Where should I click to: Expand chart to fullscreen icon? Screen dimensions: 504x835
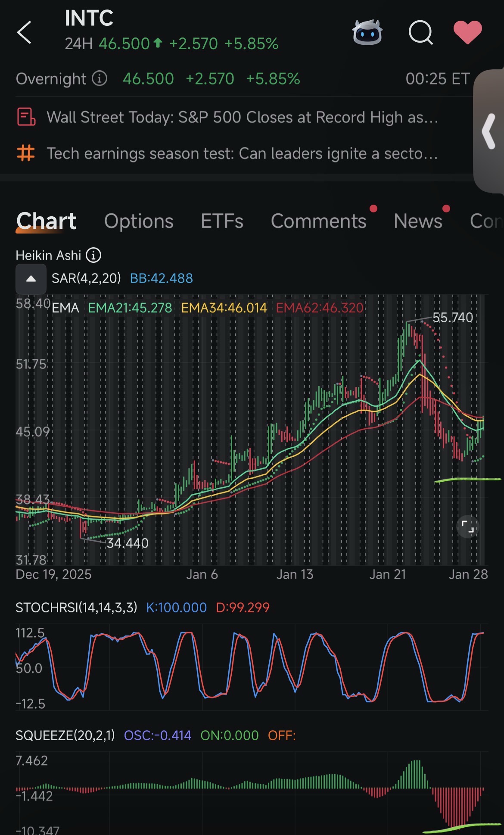pos(467,527)
